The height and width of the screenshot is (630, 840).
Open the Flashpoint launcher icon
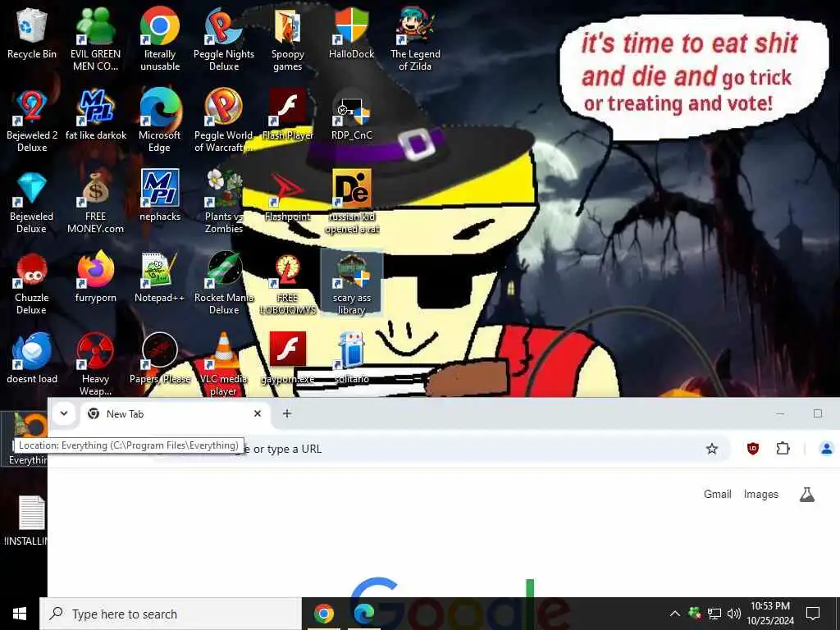click(288, 195)
